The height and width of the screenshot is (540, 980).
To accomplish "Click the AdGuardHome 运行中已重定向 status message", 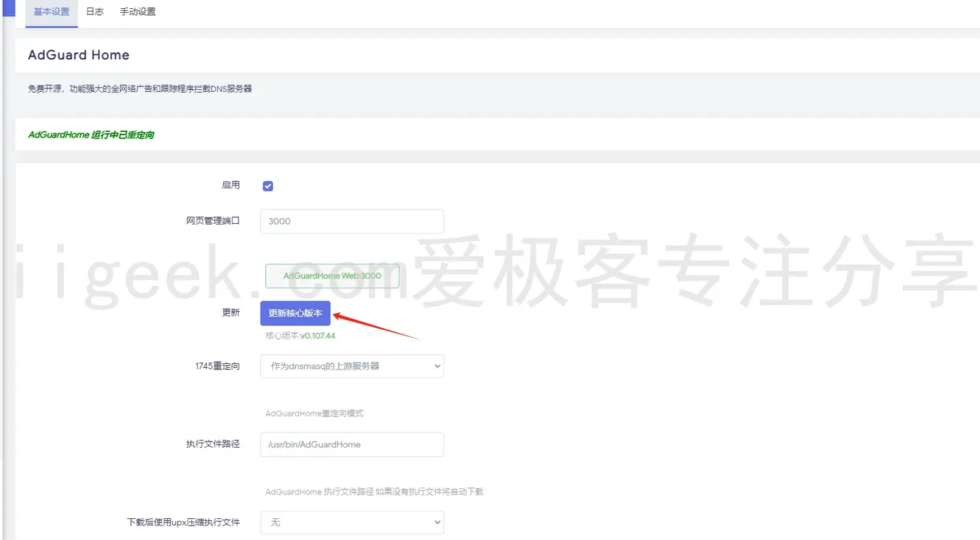I will coord(91,134).
